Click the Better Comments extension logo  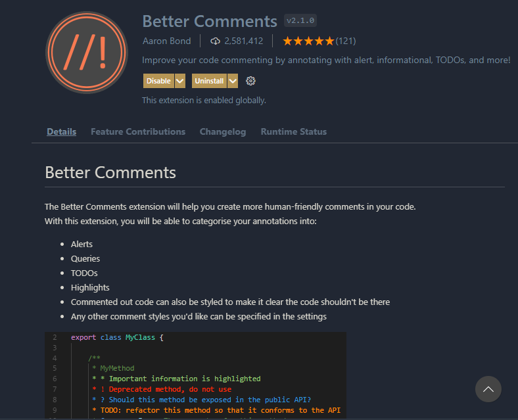[87, 53]
